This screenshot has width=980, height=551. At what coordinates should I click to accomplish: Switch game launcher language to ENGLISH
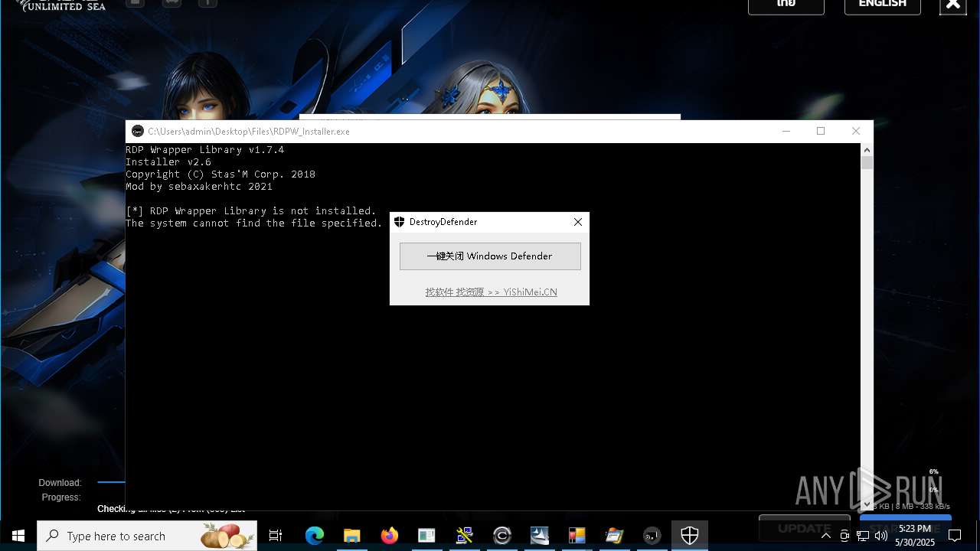click(883, 5)
